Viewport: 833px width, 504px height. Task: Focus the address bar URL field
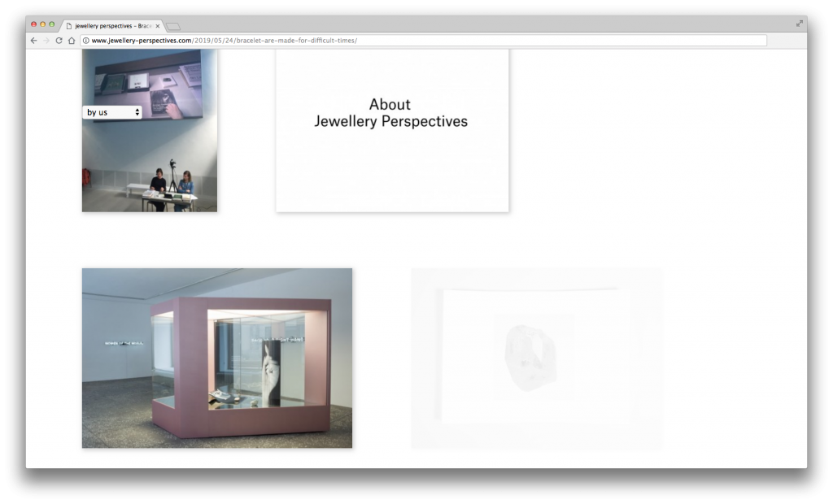click(423, 41)
